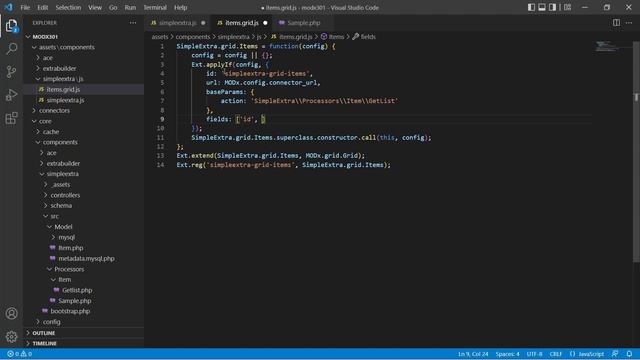Switch to the items.grid.js tab

(x=242, y=23)
